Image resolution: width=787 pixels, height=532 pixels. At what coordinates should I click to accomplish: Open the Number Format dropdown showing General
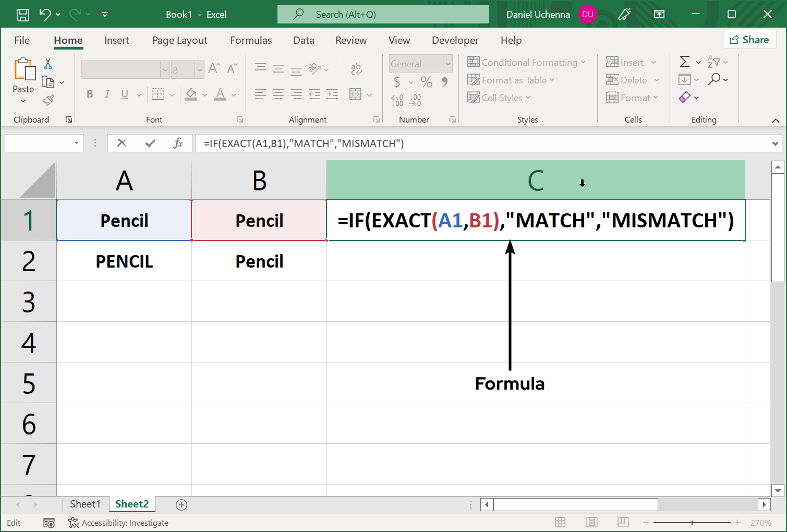[x=420, y=63]
